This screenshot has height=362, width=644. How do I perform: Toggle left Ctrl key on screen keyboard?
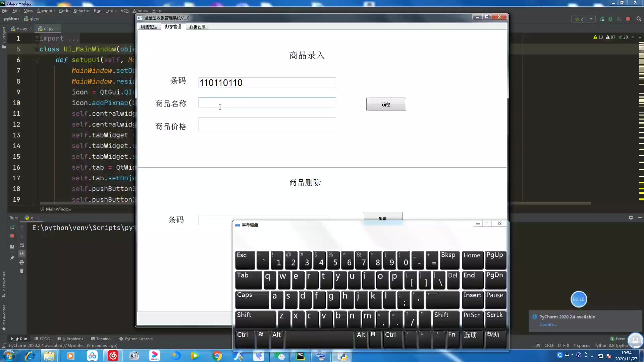coord(245,339)
